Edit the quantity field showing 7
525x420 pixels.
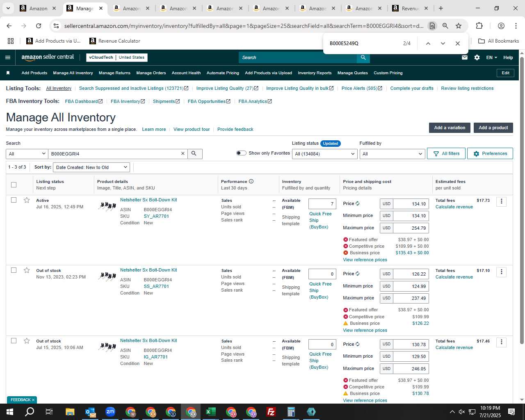pyautogui.click(x=322, y=204)
